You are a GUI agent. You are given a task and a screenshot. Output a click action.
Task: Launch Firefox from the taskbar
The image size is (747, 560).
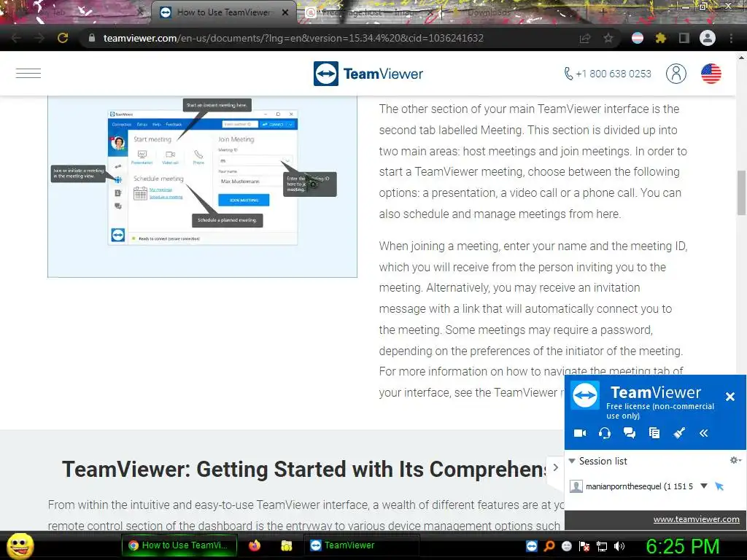[255, 545]
